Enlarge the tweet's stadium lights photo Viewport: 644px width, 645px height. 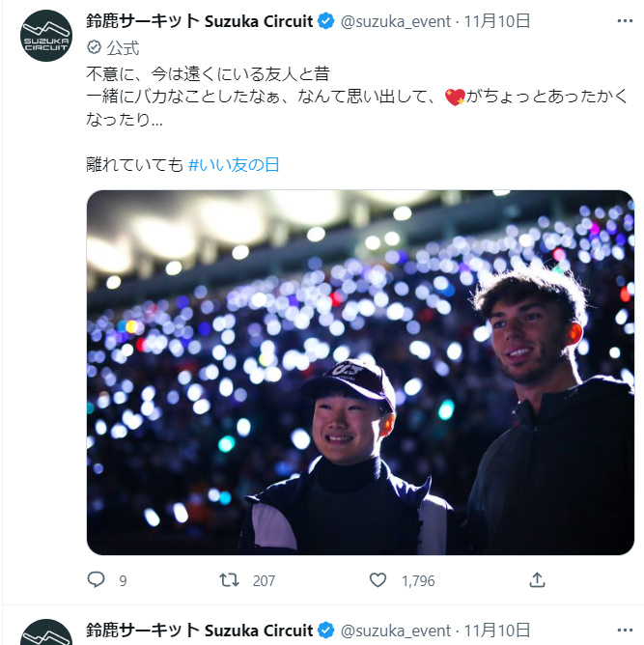tap(360, 373)
